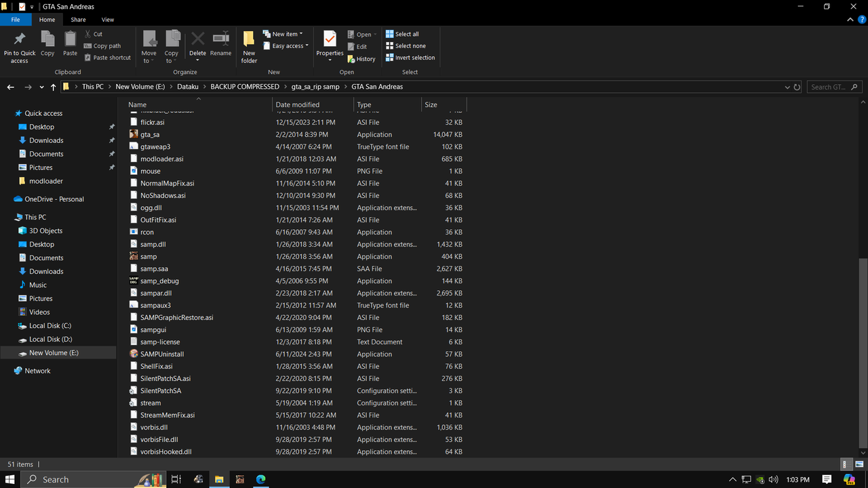Open the volume control in system tray

pos(774,479)
